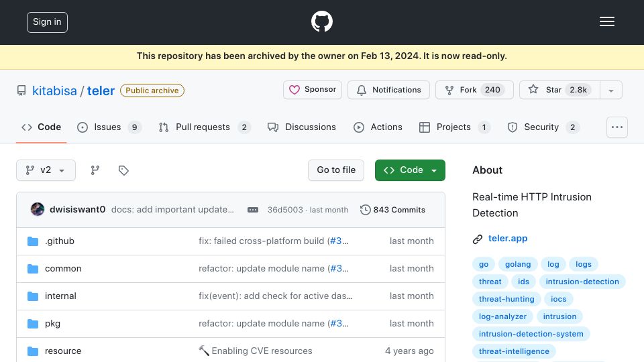Expand the Star lists dropdown arrow
This screenshot has height=362, width=644.
click(x=610, y=90)
